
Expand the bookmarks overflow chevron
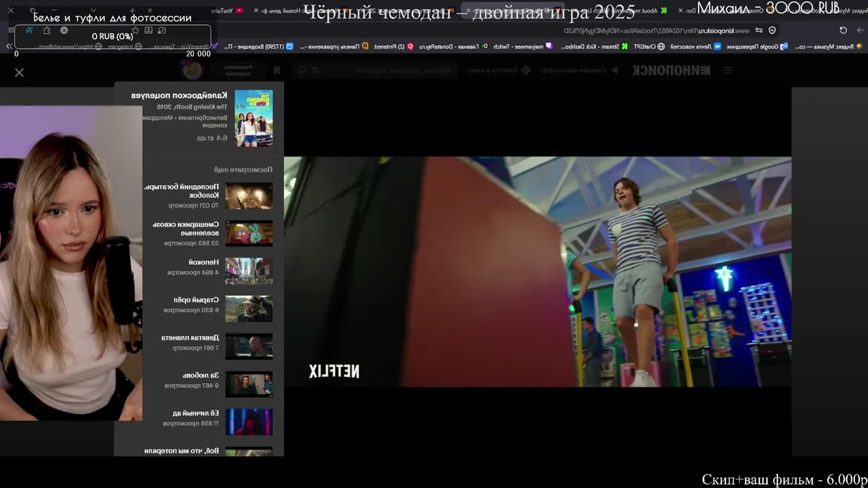pos(8,47)
